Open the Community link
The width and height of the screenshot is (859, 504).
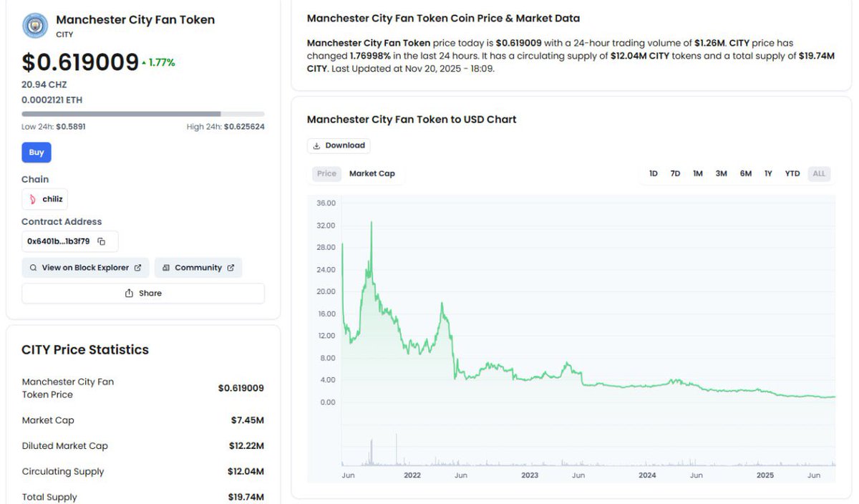coord(198,268)
